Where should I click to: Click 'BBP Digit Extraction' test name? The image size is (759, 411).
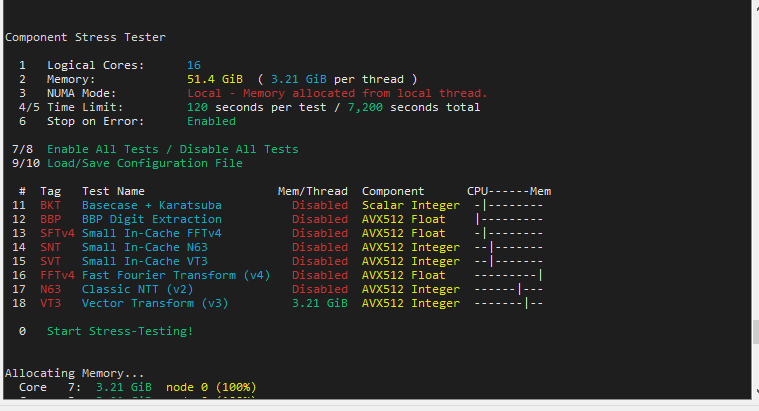[152, 220]
